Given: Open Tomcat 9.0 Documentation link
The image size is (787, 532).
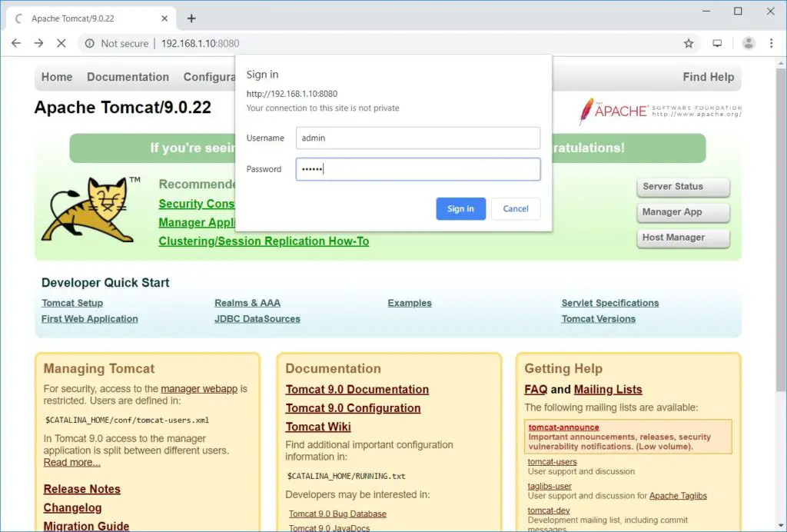Looking at the screenshot, I should tap(357, 390).
